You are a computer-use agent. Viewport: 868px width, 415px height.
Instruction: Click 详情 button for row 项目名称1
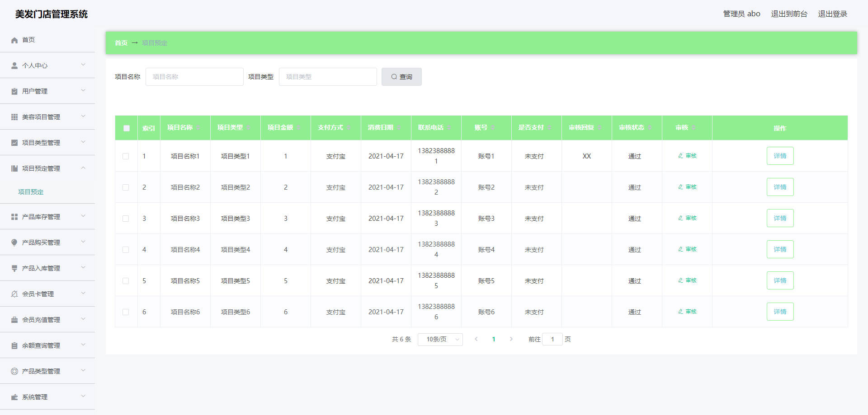coord(780,156)
